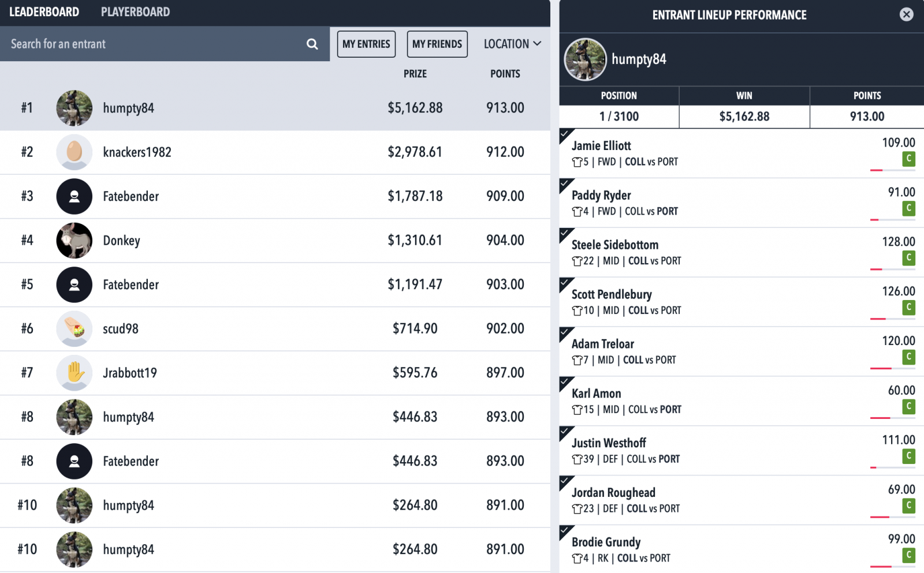
Task: Click Scott Pendlebury's player name
Action: [612, 294]
